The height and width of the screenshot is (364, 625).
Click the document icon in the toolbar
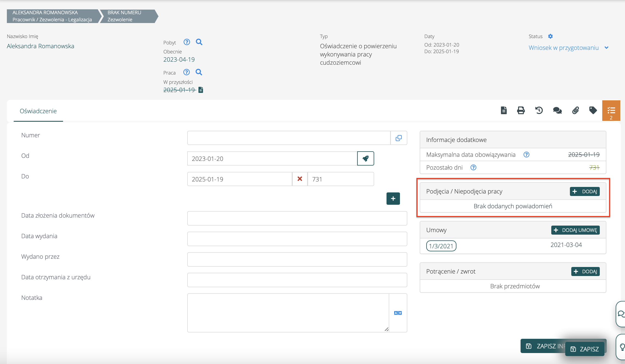pos(504,110)
